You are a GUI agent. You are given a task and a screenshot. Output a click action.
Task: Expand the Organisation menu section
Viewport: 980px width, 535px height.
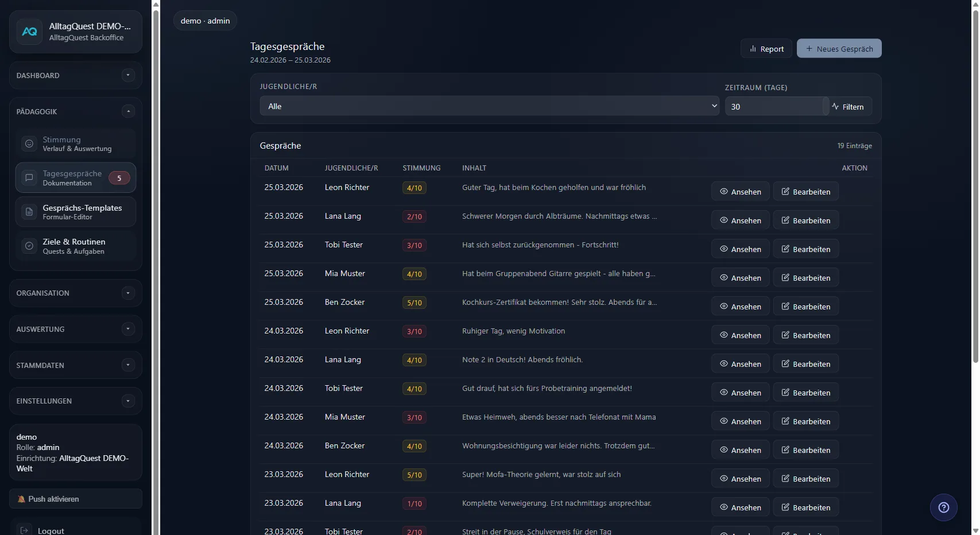coord(128,293)
